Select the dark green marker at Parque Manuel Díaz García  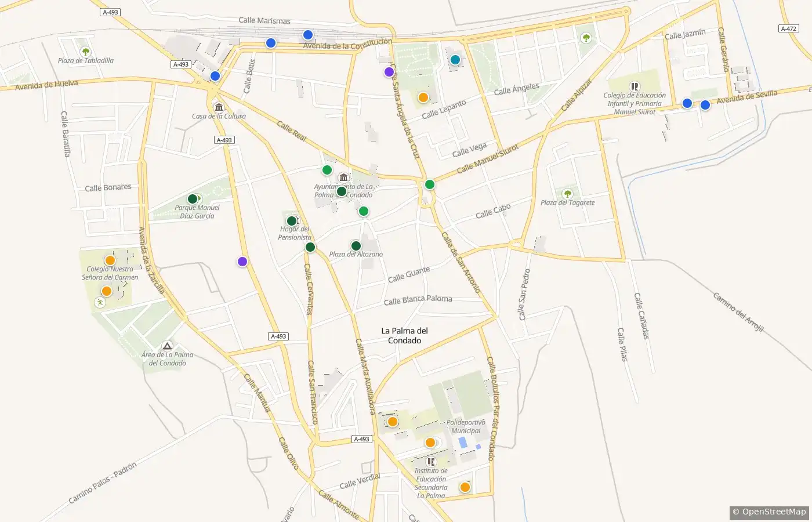click(x=193, y=199)
